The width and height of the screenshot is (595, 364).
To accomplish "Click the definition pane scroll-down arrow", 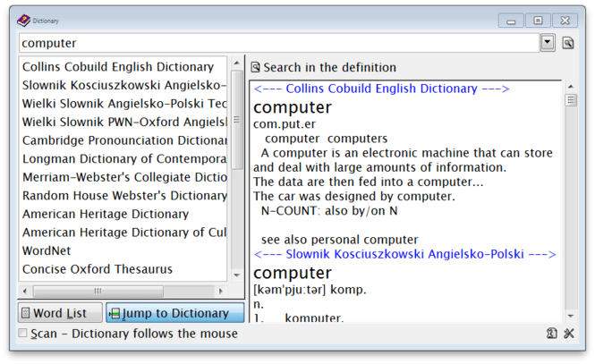I will tap(571, 314).
